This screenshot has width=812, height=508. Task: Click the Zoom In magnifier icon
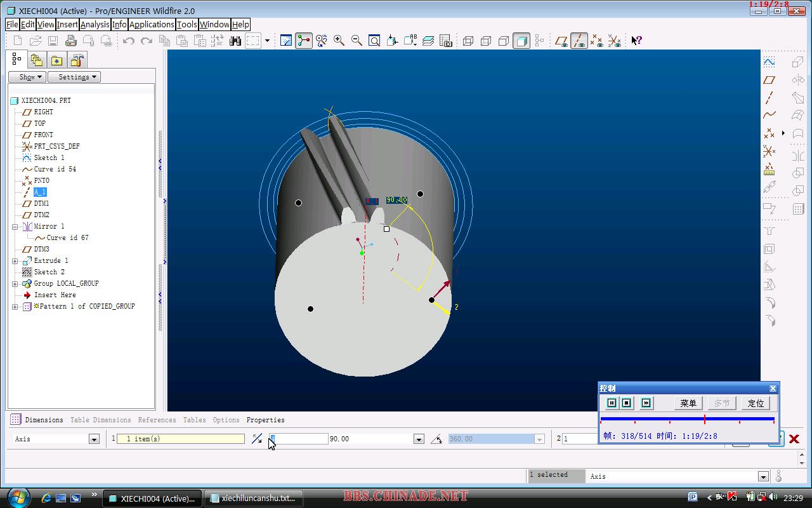[x=339, y=41]
